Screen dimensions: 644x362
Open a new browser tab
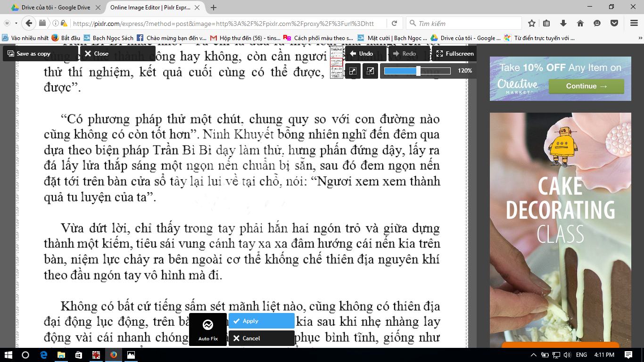click(214, 8)
